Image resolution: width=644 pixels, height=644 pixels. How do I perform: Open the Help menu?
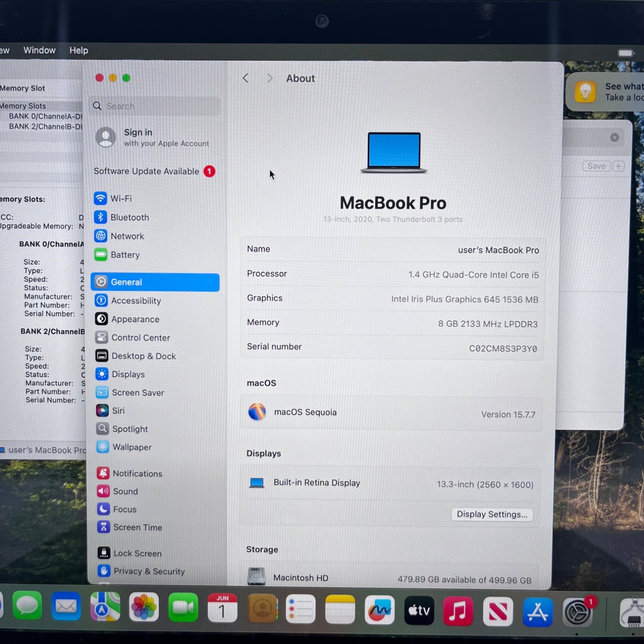click(x=79, y=50)
